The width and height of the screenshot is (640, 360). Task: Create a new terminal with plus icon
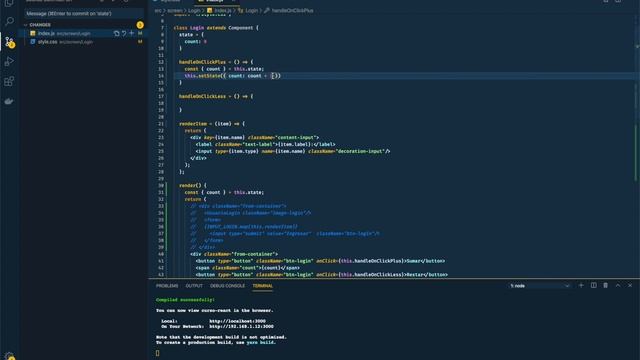pyautogui.click(x=581, y=286)
